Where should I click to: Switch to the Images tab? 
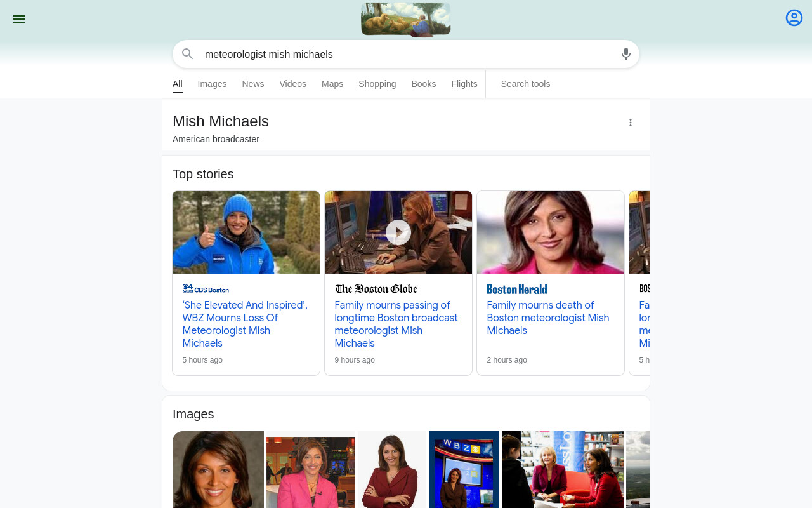[212, 84]
